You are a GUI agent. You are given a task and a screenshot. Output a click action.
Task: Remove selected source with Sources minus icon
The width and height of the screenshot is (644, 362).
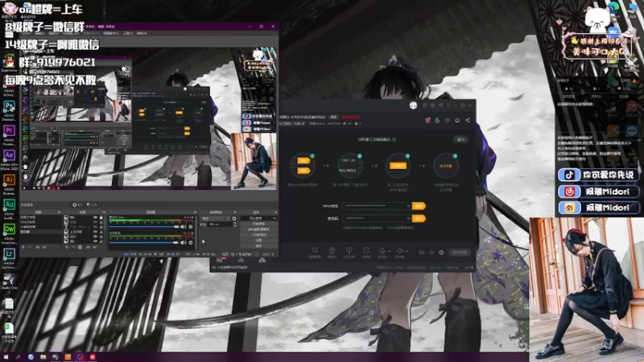pyautogui.click(x=73, y=247)
